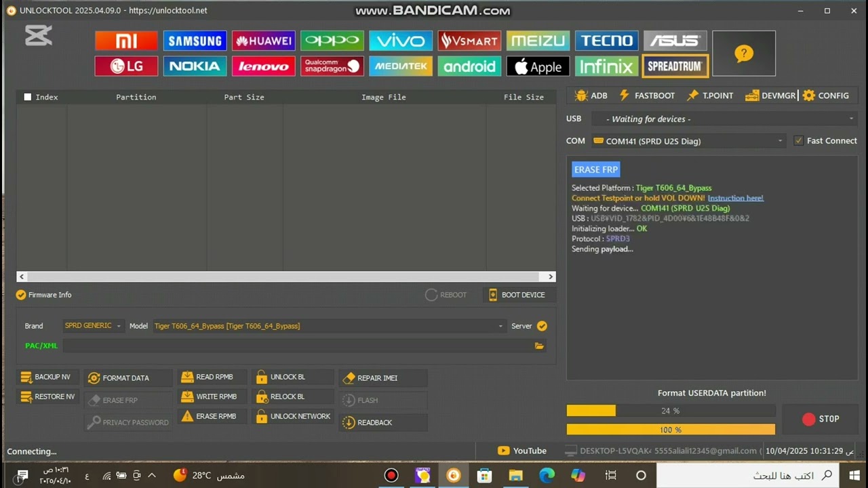This screenshot has height=488, width=868.
Task: Click the Windows Start button
Action: tap(854, 475)
